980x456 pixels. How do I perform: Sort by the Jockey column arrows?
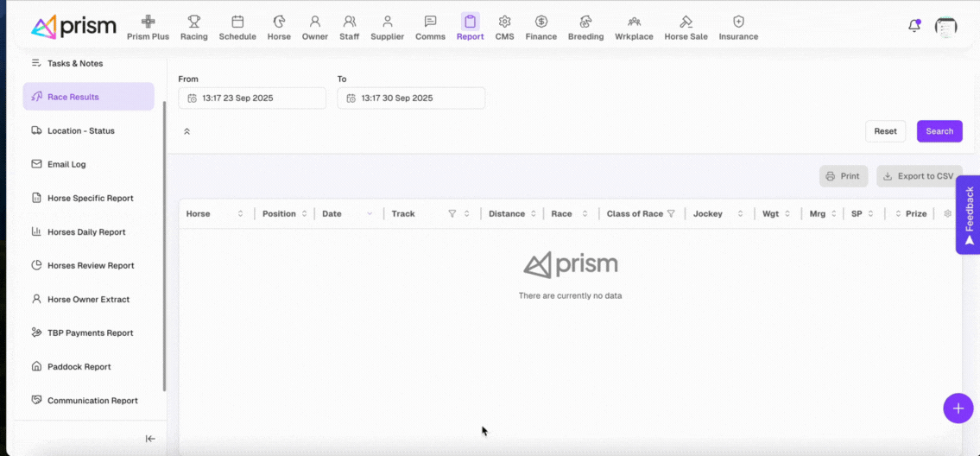pos(740,214)
